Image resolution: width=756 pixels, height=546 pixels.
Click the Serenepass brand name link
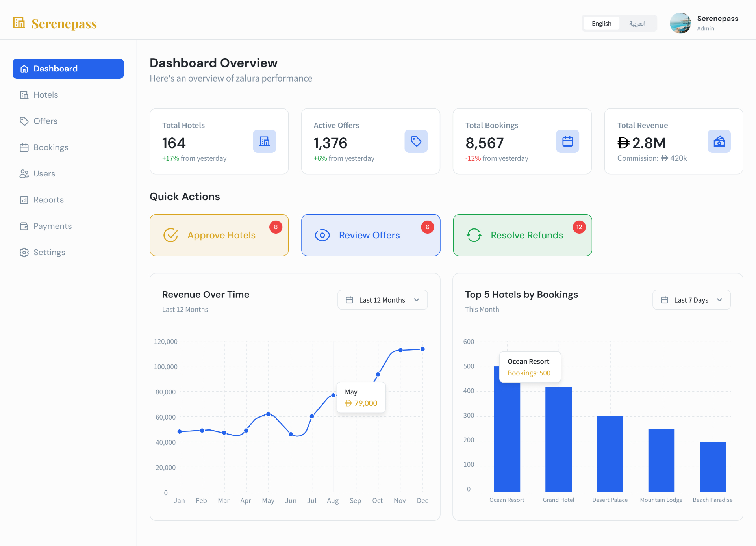(64, 24)
